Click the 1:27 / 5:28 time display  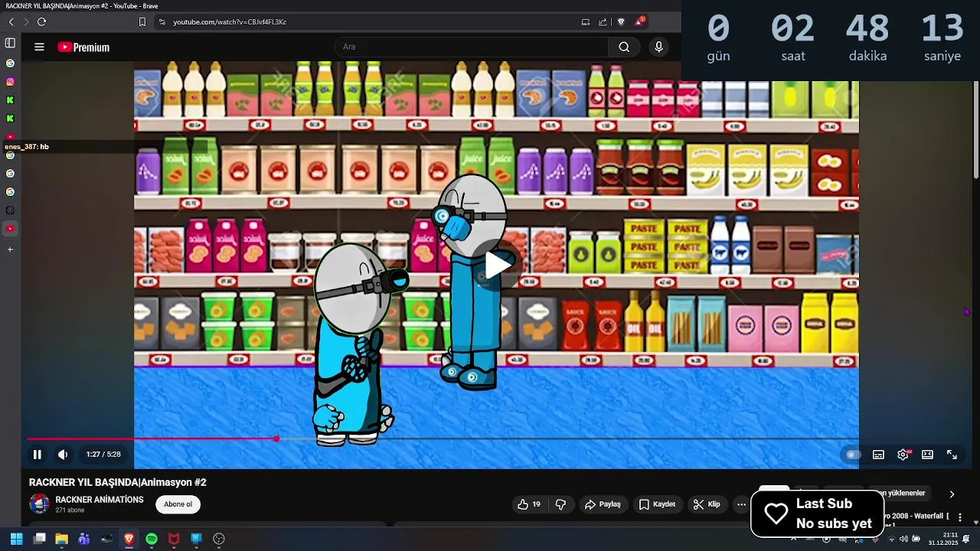point(103,455)
